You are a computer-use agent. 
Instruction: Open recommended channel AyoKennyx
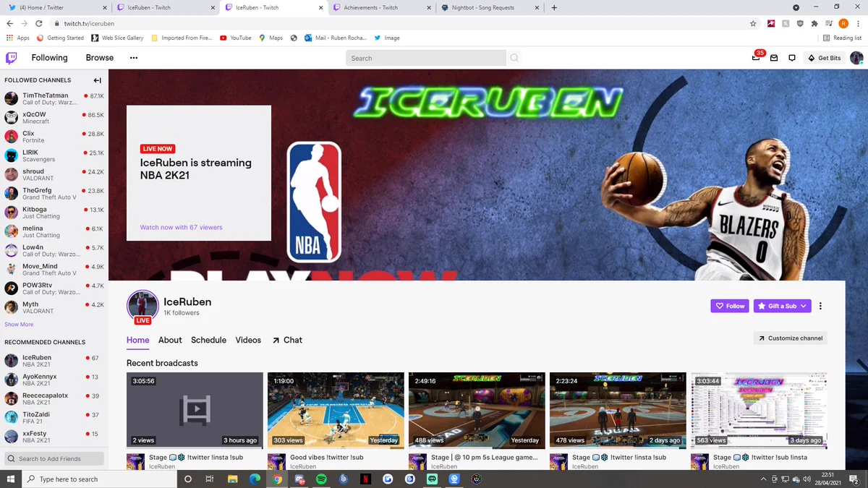(x=54, y=380)
